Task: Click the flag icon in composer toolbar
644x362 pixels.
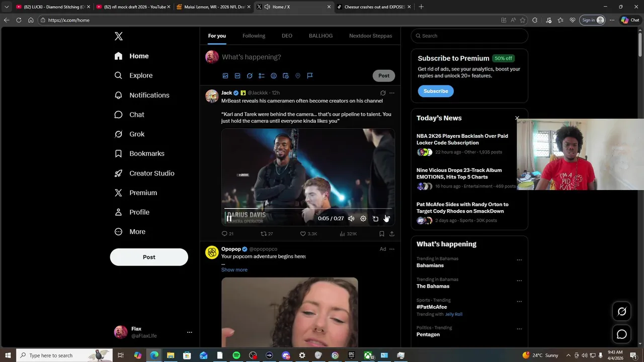Action: coord(310,76)
